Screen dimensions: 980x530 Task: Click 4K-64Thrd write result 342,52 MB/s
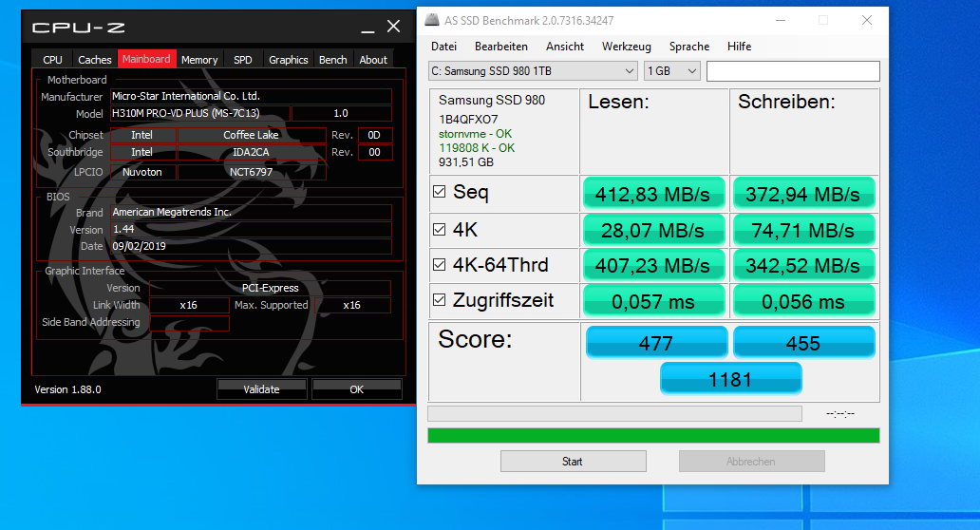click(803, 265)
